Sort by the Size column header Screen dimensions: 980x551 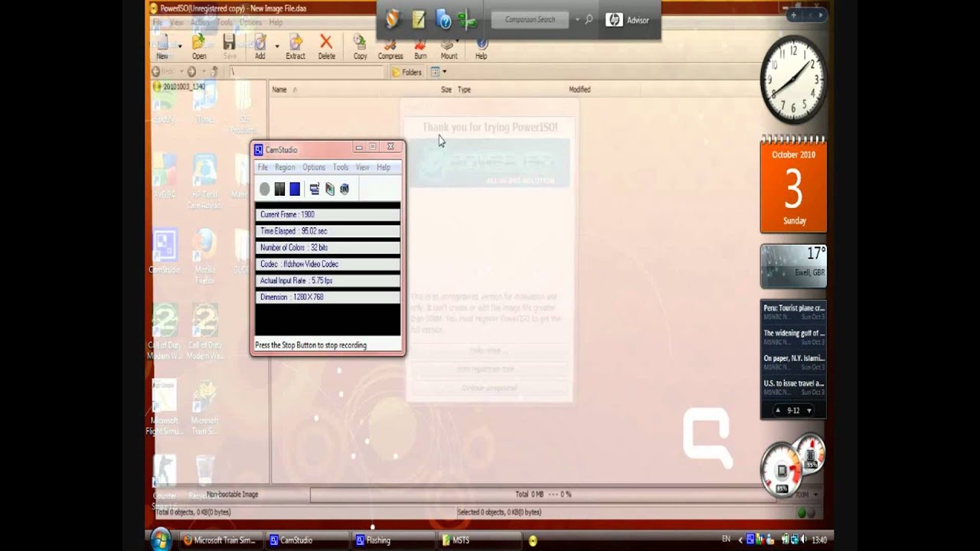[x=446, y=90]
